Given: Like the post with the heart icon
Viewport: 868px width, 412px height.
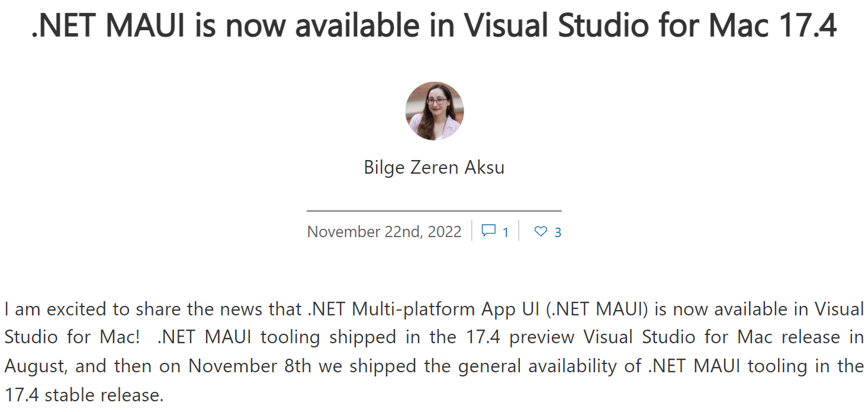Looking at the screenshot, I should pos(541,231).
